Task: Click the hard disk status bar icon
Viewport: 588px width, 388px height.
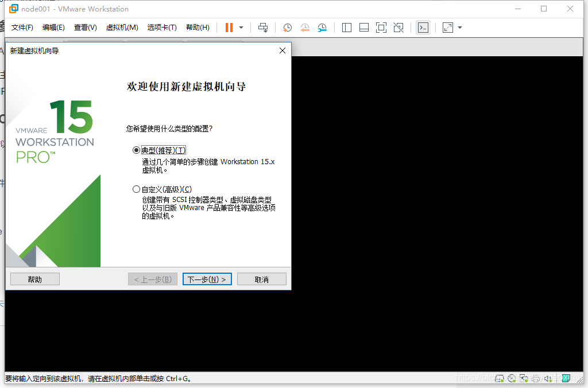Action: click(x=500, y=379)
